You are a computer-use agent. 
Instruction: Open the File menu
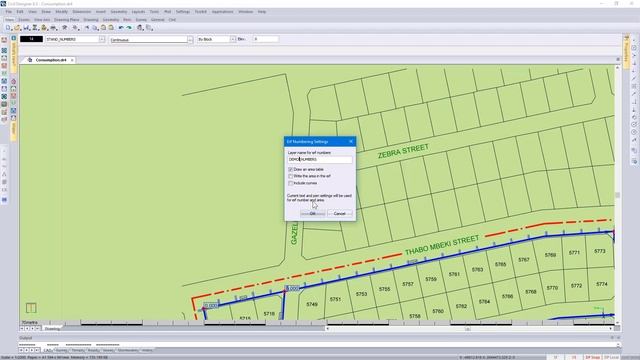click(9, 12)
